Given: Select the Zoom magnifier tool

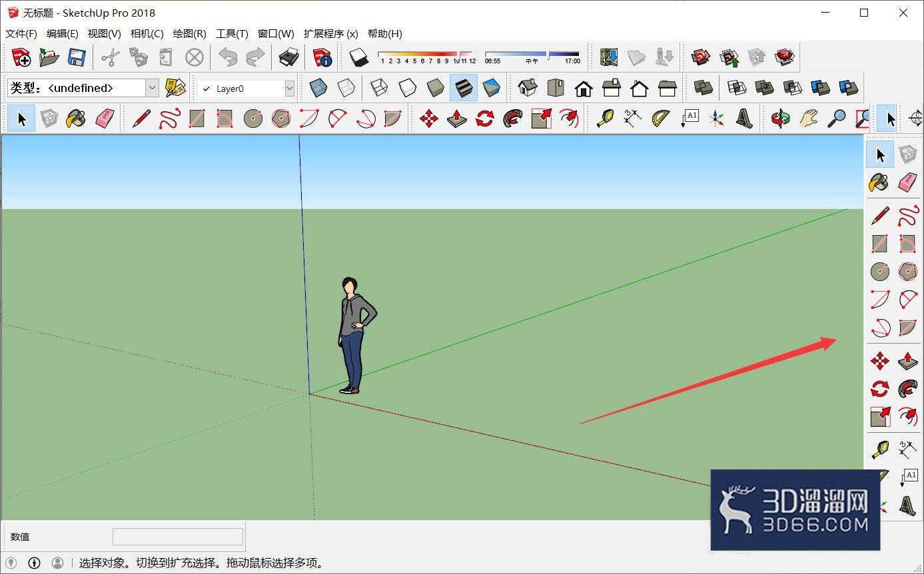Looking at the screenshot, I should (x=836, y=119).
